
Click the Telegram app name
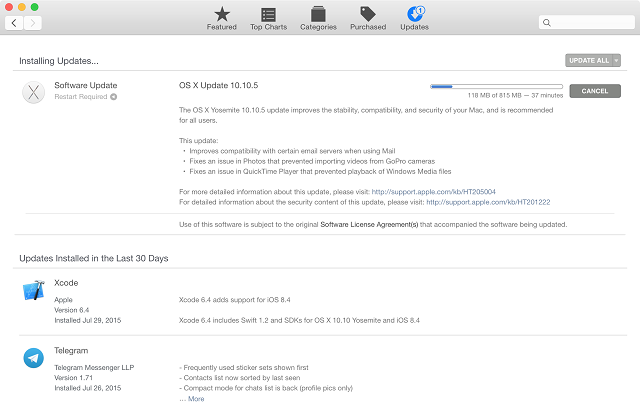pyautogui.click(x=71, y=351)
